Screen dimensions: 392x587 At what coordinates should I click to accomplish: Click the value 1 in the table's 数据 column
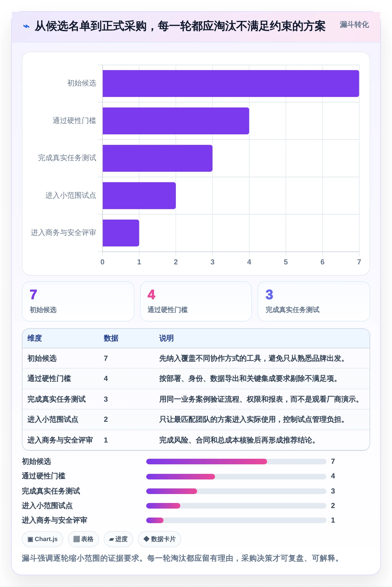106,440
